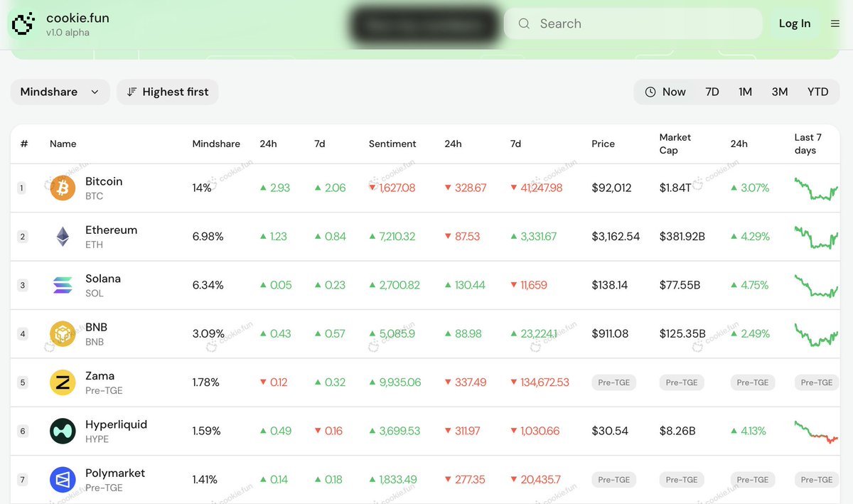The image size is (853, 504).
Task: Open the Bitcoin name link
Action: point(104,181)
